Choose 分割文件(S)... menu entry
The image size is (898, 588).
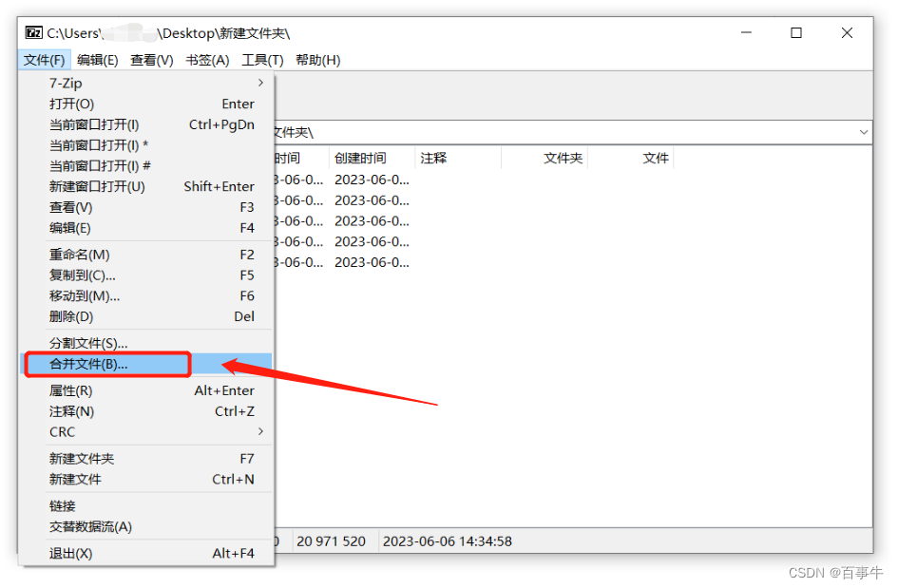click(146, 343)
